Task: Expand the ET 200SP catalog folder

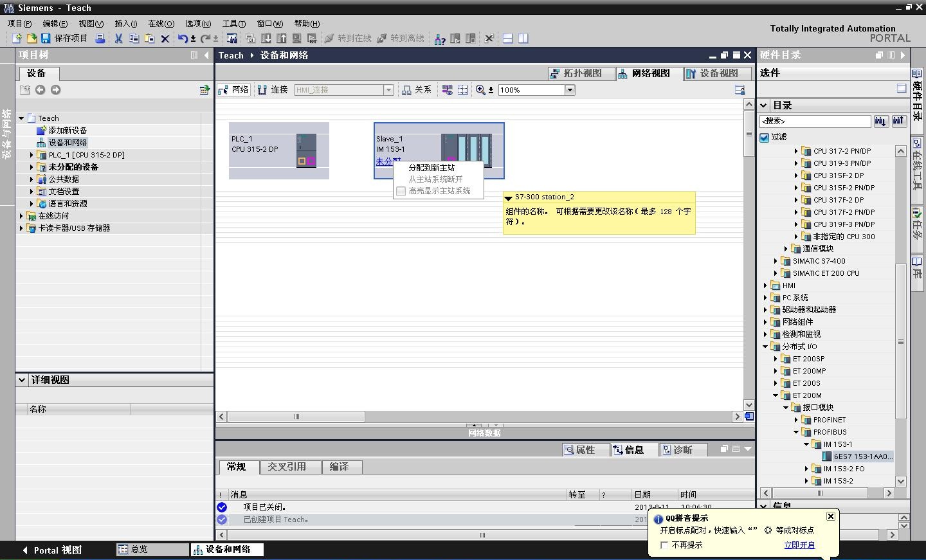Action: click(776, 359)
